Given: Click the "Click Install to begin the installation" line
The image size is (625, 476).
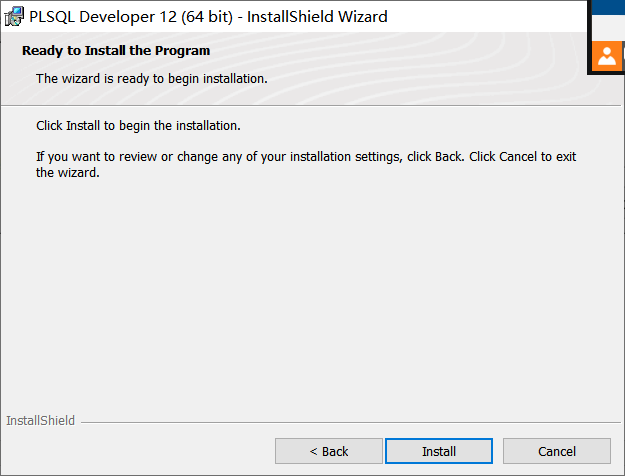Looking at the screenshot, I should (138, 127).
